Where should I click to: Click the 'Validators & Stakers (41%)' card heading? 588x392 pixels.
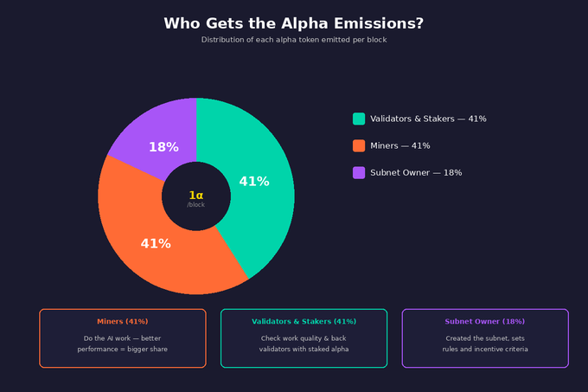coord(304,321)
